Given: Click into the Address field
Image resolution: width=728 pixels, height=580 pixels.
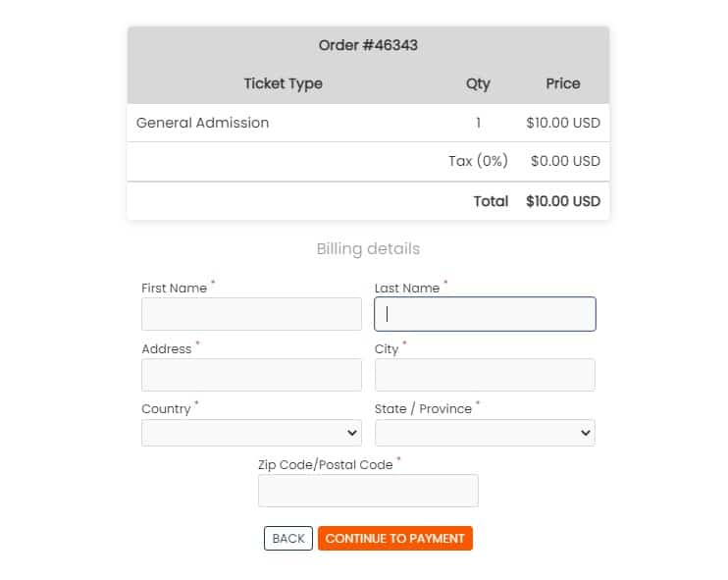Looking at the screenshot, I should (251, 375).
